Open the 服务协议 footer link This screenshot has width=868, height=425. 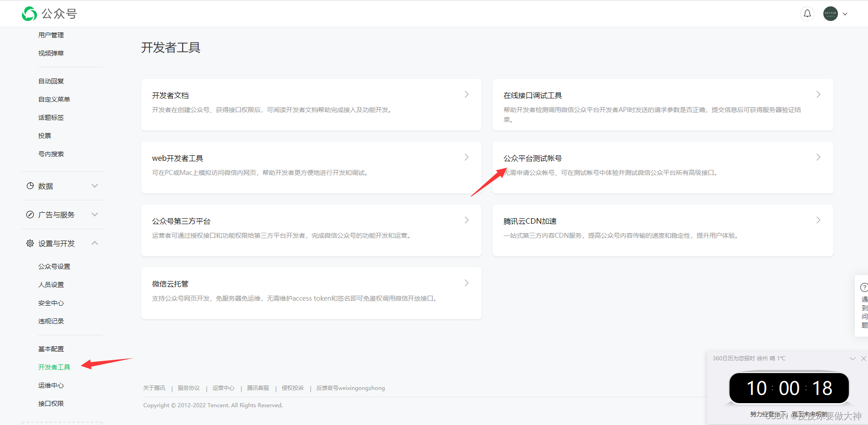point(189,388)
